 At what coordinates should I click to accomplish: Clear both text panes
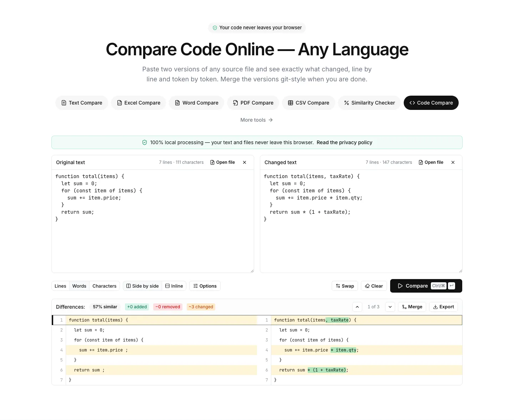click(x=374, y=286)
